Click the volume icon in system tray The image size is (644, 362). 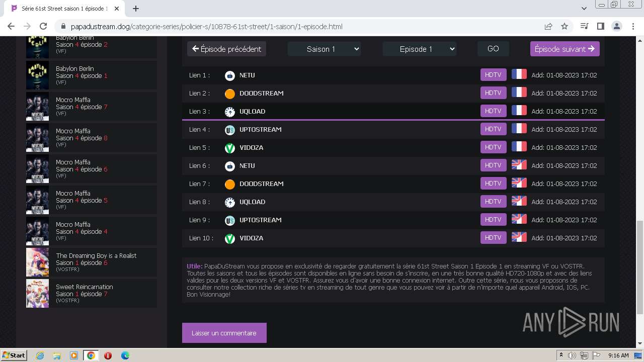point(573,355)
